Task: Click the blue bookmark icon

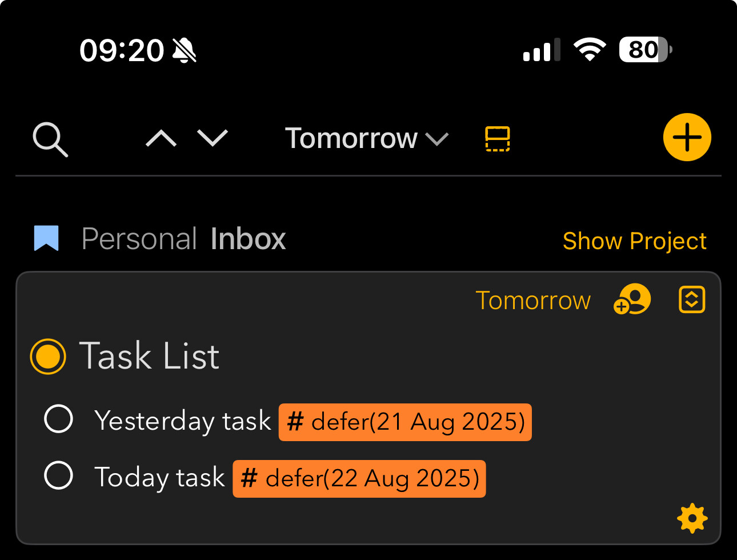Action: [x=46, y=238]
